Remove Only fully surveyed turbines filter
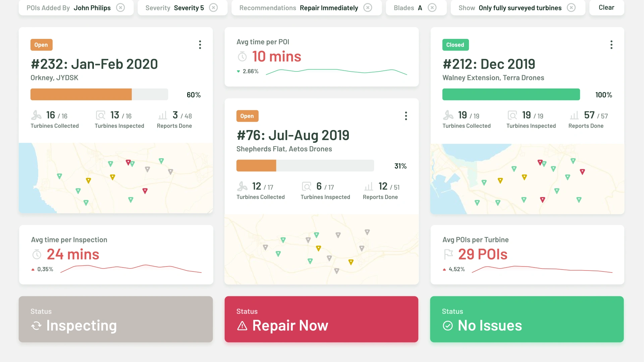The width and height of the screenshot is (644, 362). point(571,7)
